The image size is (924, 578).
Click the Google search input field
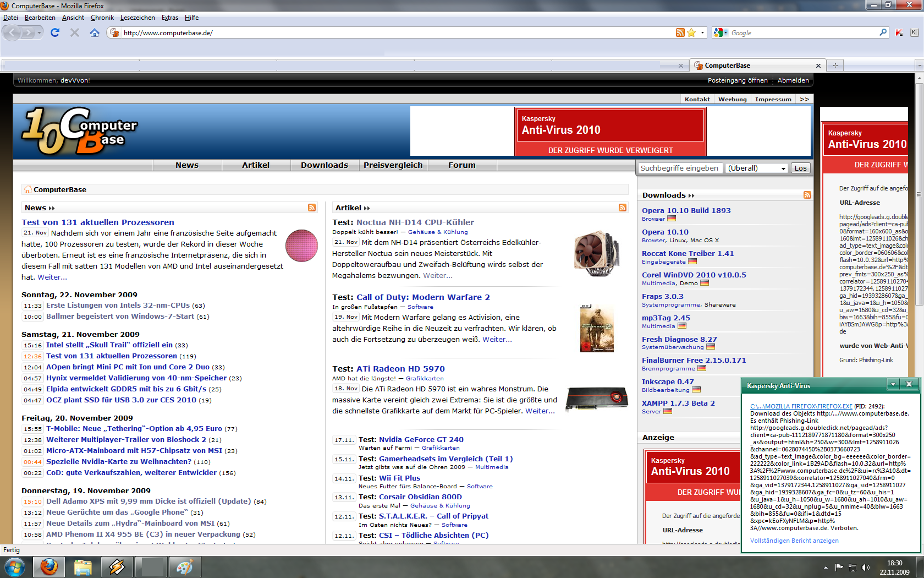coord(803,32)
